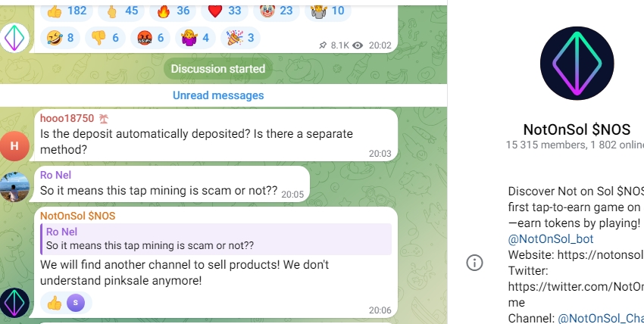Open the @NotOnSol_bot link
This screenshot has height=324, width=644.
click(550, 238)
